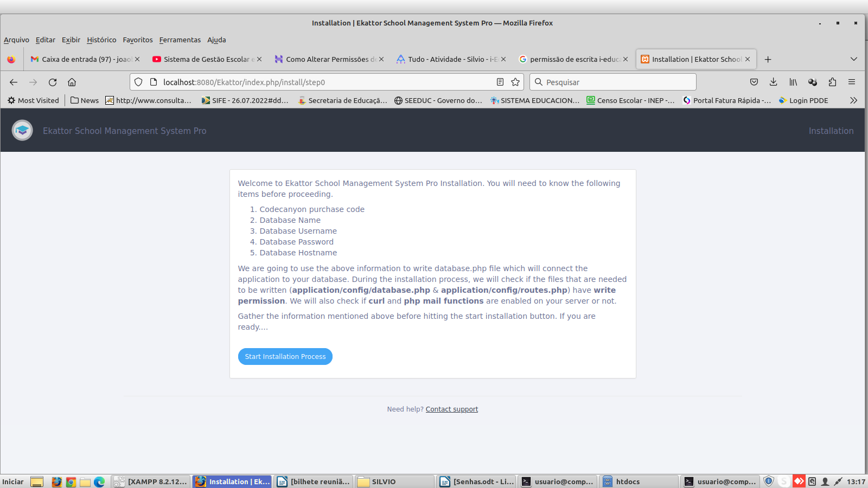Open a new tab with the plus button
Image resolution: width=868 pixels, height=488 pixels.
click(768, 59)
